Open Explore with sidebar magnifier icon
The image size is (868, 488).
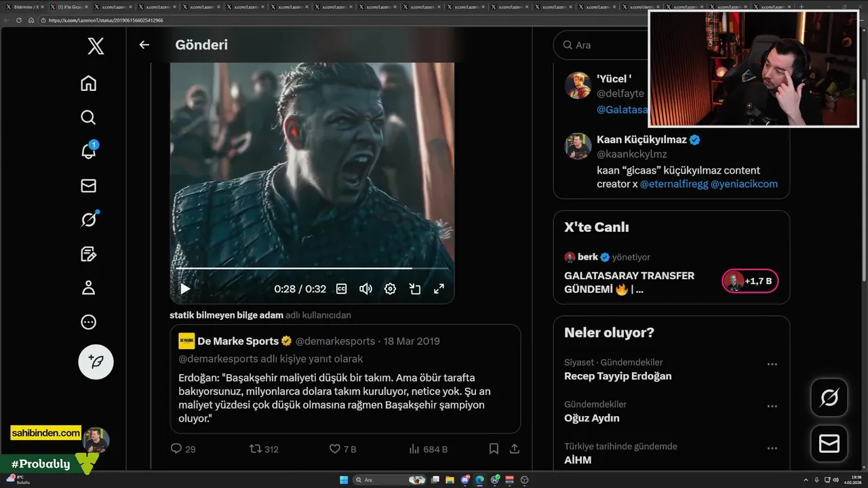click(x=88, y=117)
